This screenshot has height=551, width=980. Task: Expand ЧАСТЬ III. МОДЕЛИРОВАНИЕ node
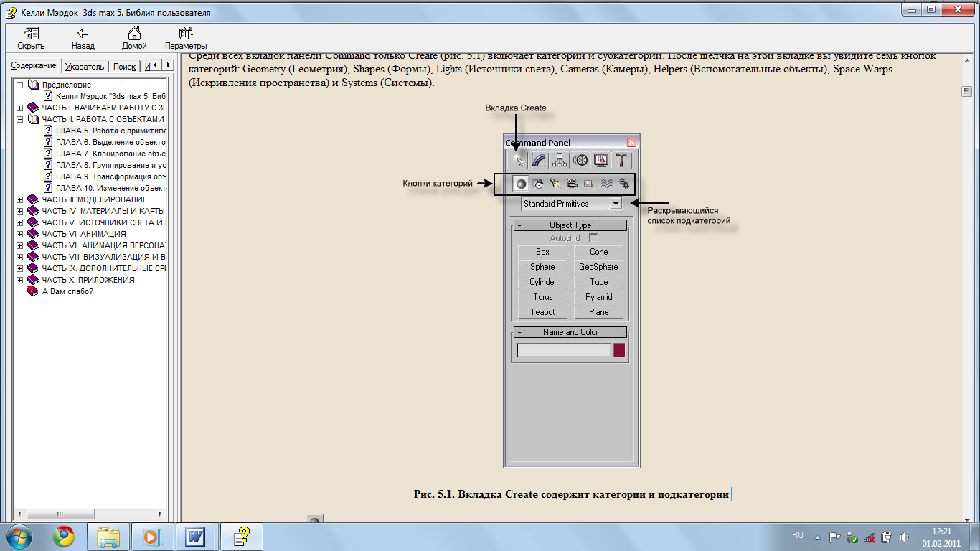(x=19, y=199)
